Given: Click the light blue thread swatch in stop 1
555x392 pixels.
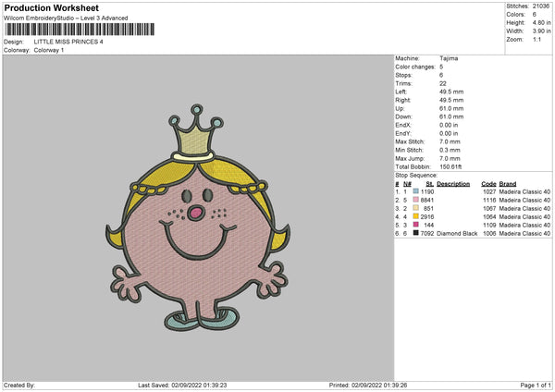Looking at the screenshot, I should [416, 191].
